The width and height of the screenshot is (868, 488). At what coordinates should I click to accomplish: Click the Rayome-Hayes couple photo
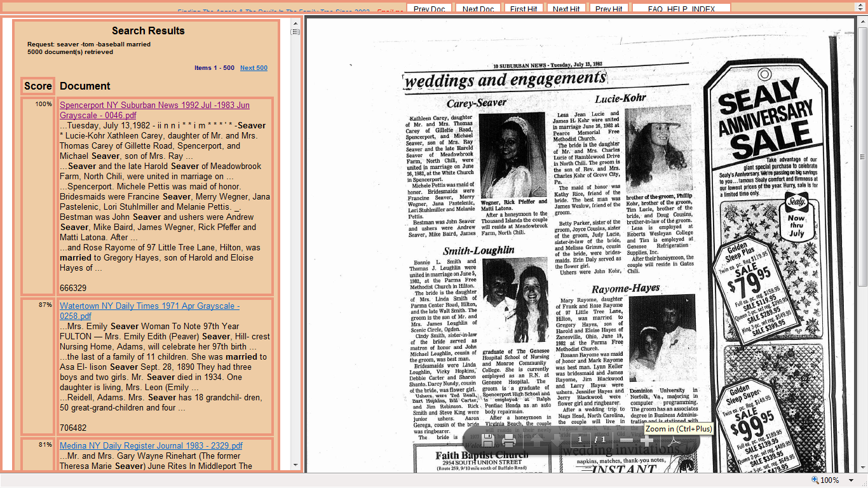pyautogui.click(x=662, y=337)
